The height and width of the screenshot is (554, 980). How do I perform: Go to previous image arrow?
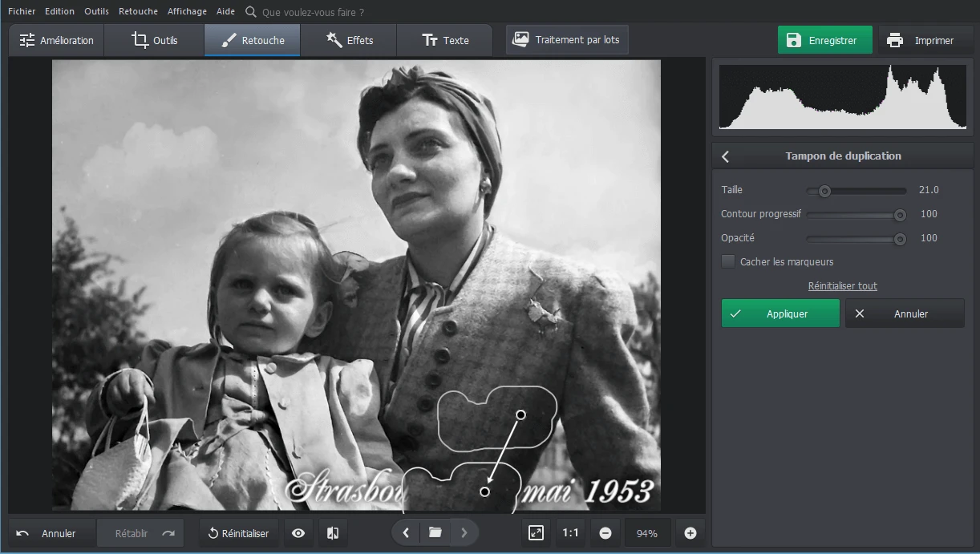[407, 532]
